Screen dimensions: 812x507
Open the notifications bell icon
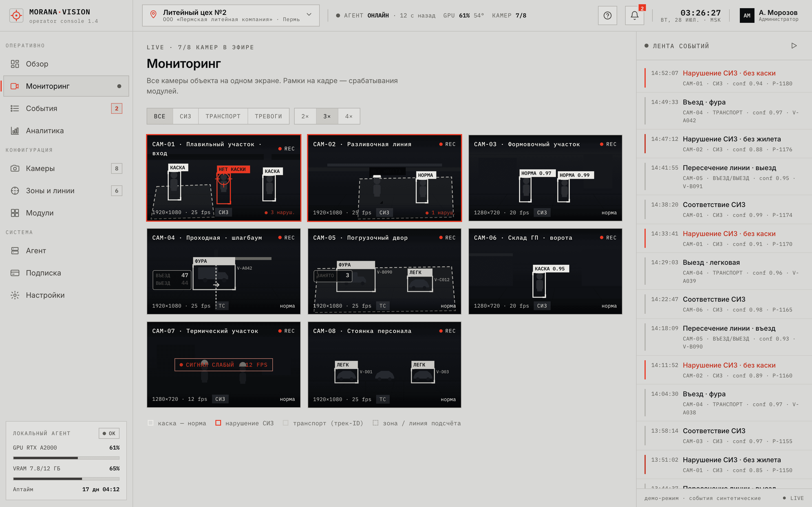pos(634,15)
